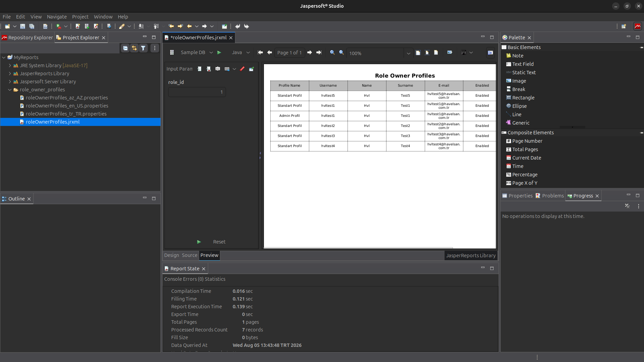The image size is (644, 362).
Task: Go to the next preview page
Action: (310, 52)
